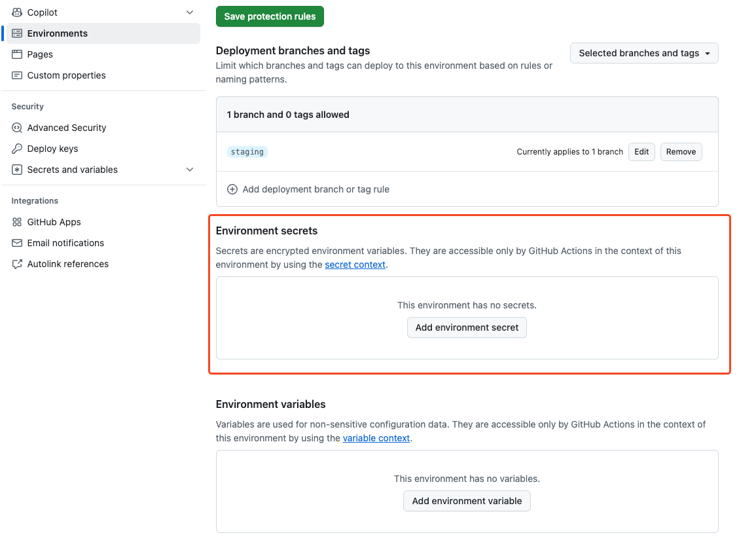
Task: Open Selected branches and tags dropdown
Action: (644, 53)
